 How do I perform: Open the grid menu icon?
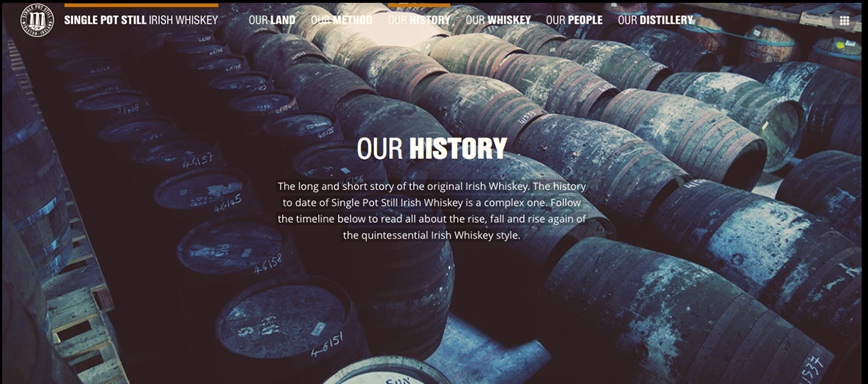[843, 20]
